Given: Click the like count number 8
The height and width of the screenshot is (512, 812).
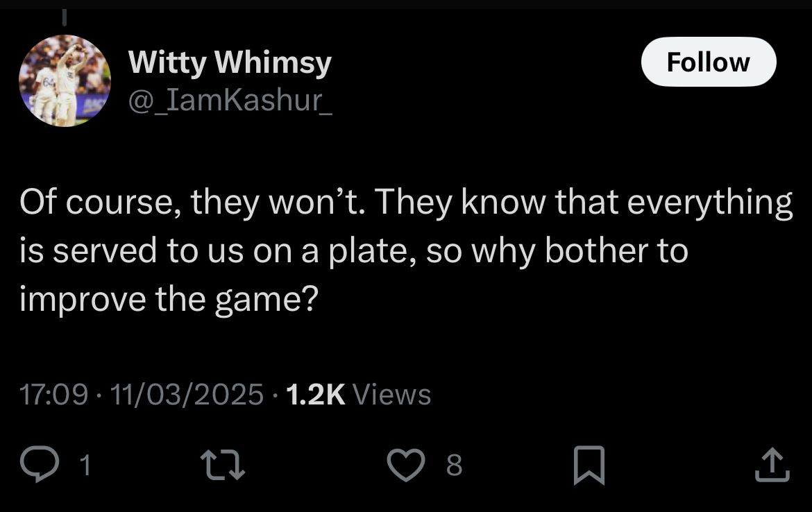Looking at the screenshot, I should (453, 465).
